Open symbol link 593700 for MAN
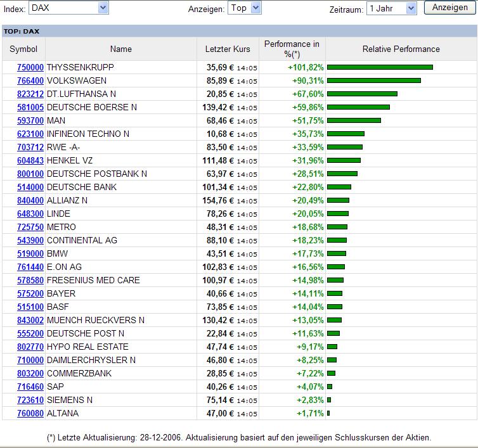This screenshot has height=448, width=478. coord(30,120)
